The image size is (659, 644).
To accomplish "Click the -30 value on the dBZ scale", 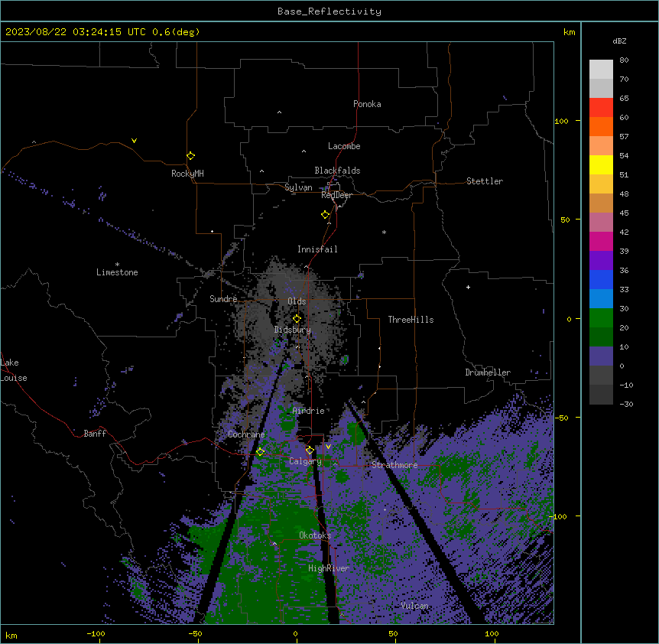I will (626, 404).
